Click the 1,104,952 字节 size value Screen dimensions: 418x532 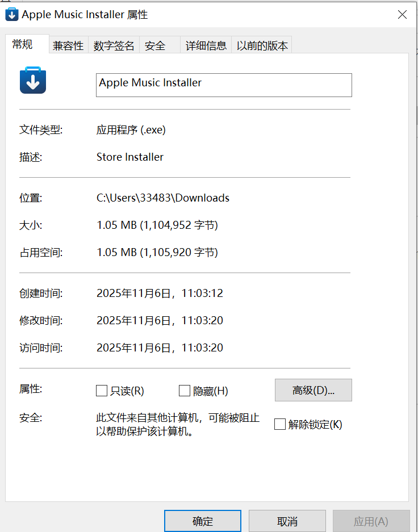pyautogui.click(x=157, y=225)
